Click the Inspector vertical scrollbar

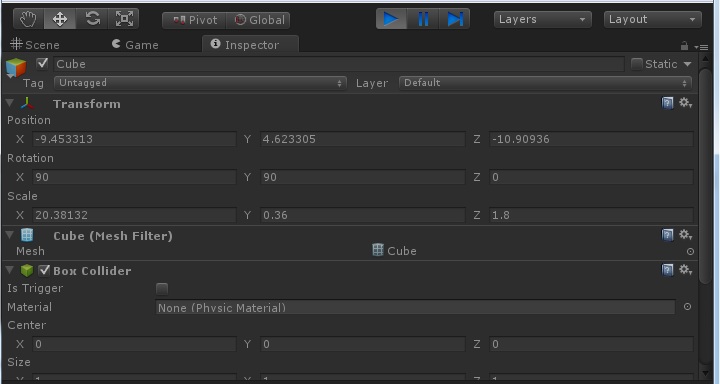click(706, 175)
